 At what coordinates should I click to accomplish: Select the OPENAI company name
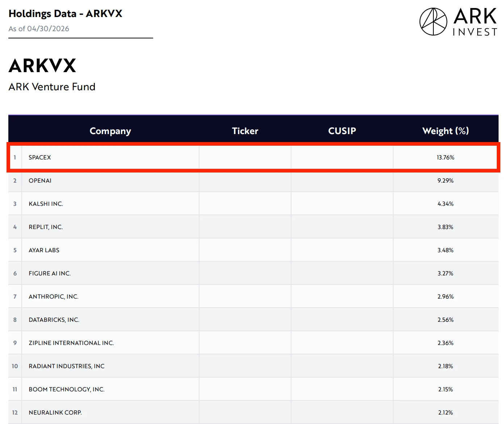pyautogui.click(x=40, y=180)
